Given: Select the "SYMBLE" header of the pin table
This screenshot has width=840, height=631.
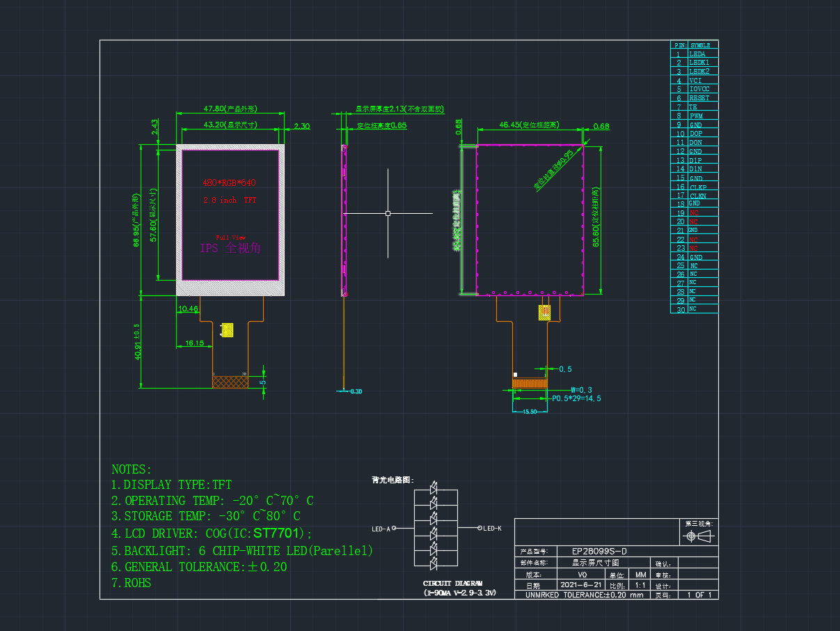Looking at the screenshot, I should (x=700, y=45).
